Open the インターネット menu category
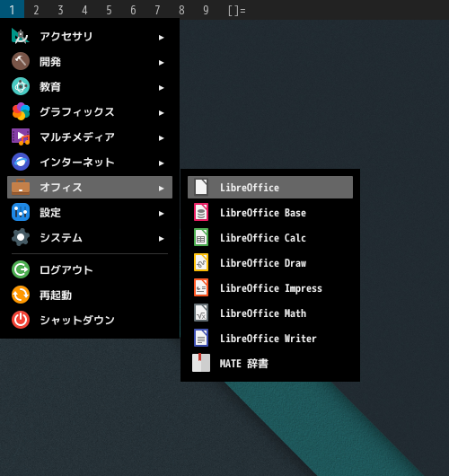This screenshot has height=476, width=449. pyautogui.click(x=90, y=163)
